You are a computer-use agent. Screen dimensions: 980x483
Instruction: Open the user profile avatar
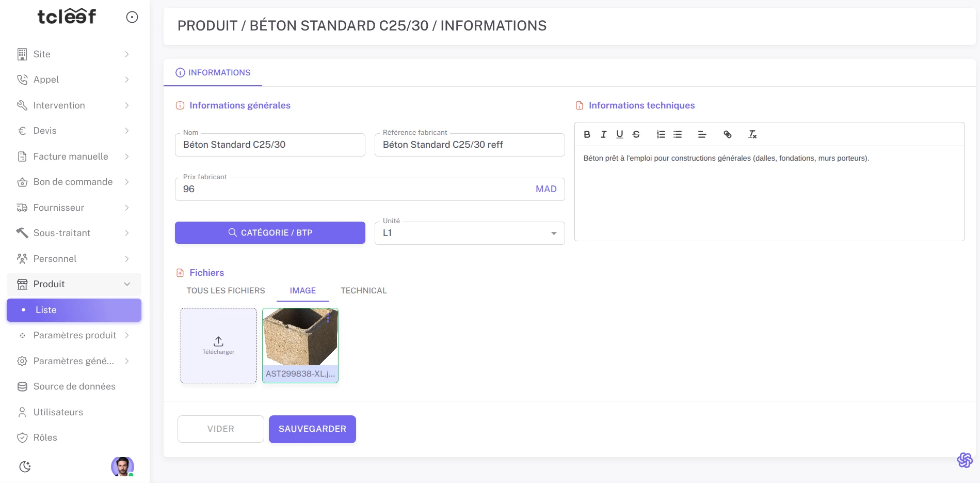tap(122, 467)
